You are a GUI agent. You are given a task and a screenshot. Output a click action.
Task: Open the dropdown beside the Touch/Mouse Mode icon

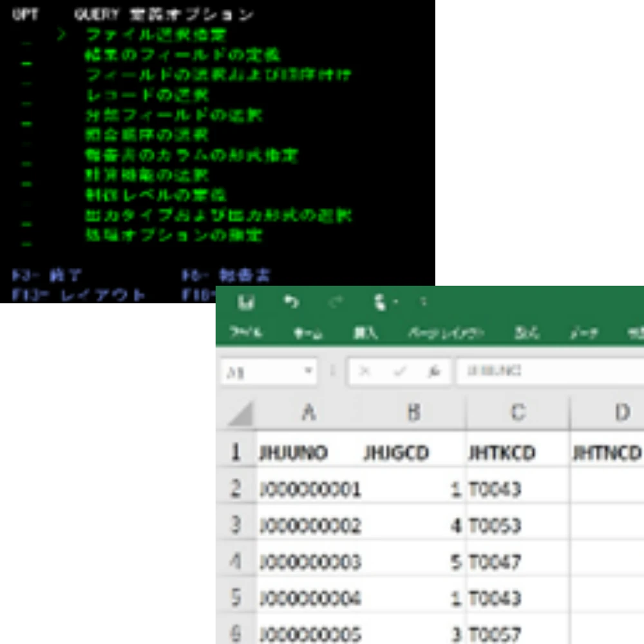pyautogui.click(x=396, y=302)
